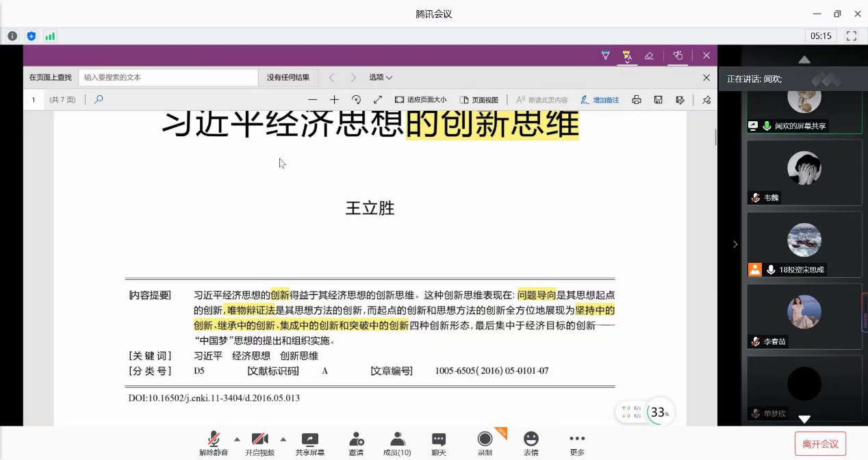Click 适应页面大小 fit to page button

420,100
